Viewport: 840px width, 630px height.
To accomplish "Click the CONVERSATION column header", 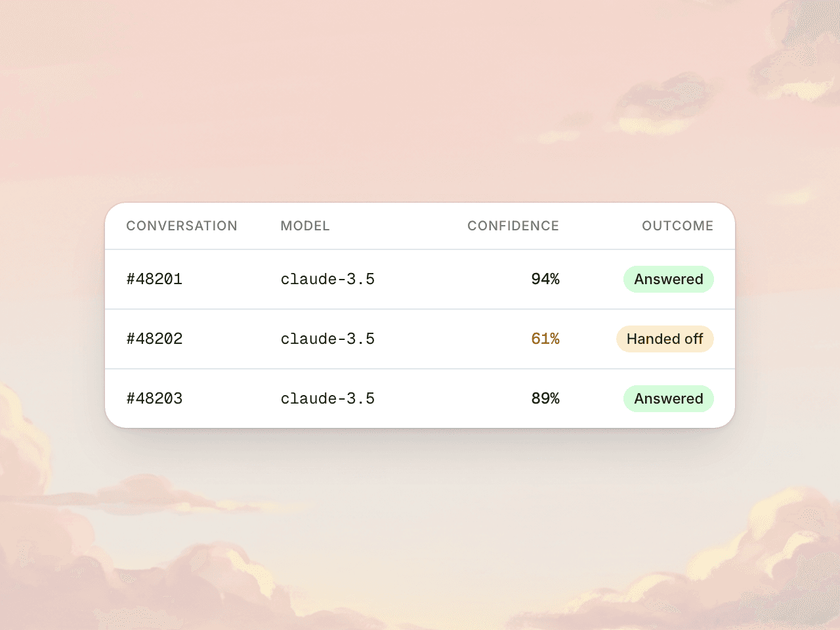I will (182, 226).
